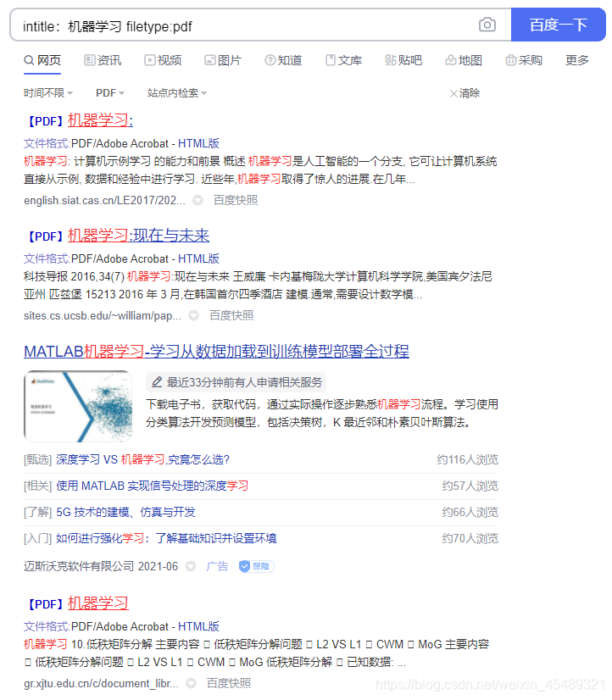
Task: Select the 地图 tab
Action: [x=464, y=60]
